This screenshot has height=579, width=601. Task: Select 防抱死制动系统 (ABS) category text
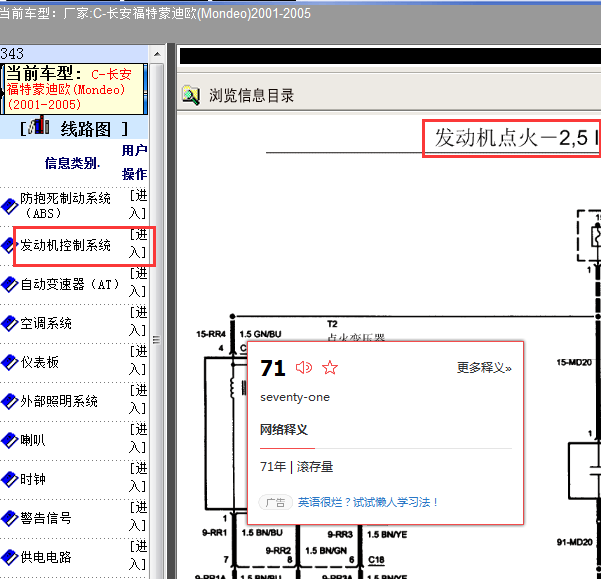tap(65, 206)
